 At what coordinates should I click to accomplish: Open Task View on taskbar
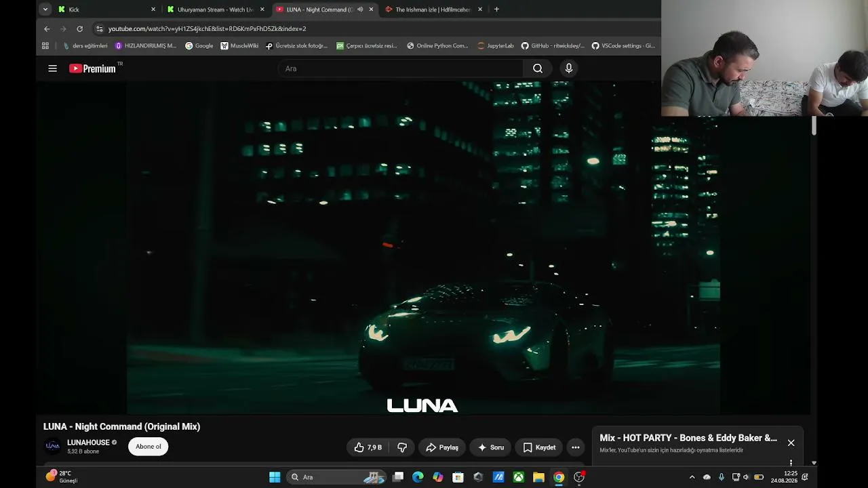point(398,477)
